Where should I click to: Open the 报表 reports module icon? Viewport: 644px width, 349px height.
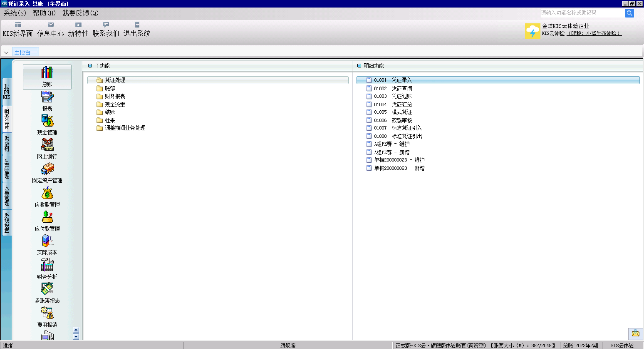click(47, 97)
